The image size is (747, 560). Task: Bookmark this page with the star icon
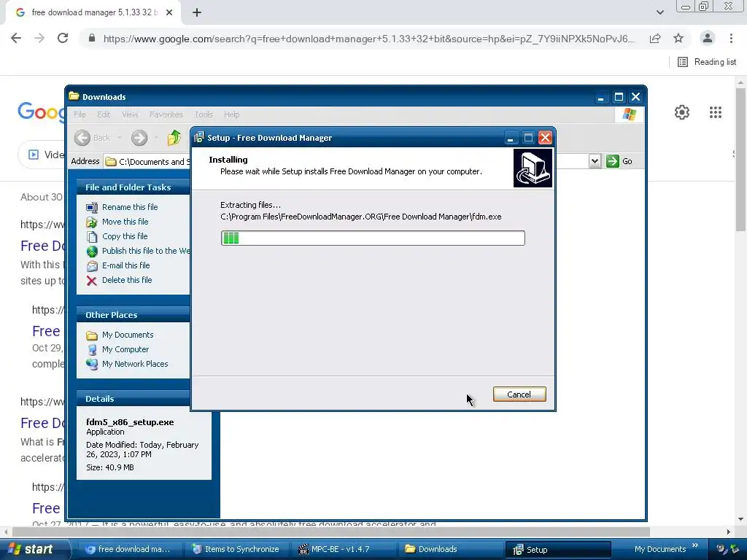pyautogui.click(x=678, y=38)
